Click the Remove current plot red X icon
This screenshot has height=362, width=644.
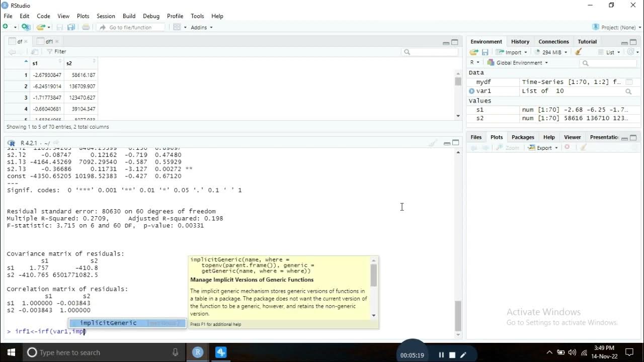coord(567,147)
